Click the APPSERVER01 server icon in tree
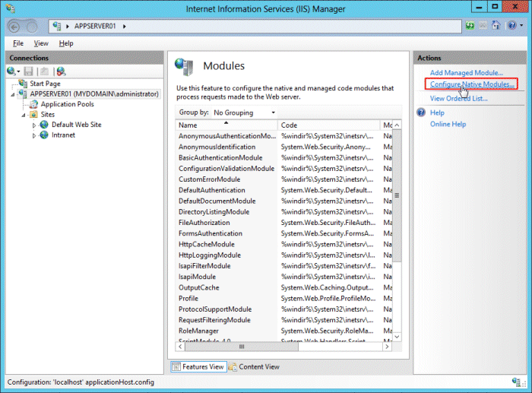This screenshot has height=393, width=532. pyautogui.click(x=23, y=93)
